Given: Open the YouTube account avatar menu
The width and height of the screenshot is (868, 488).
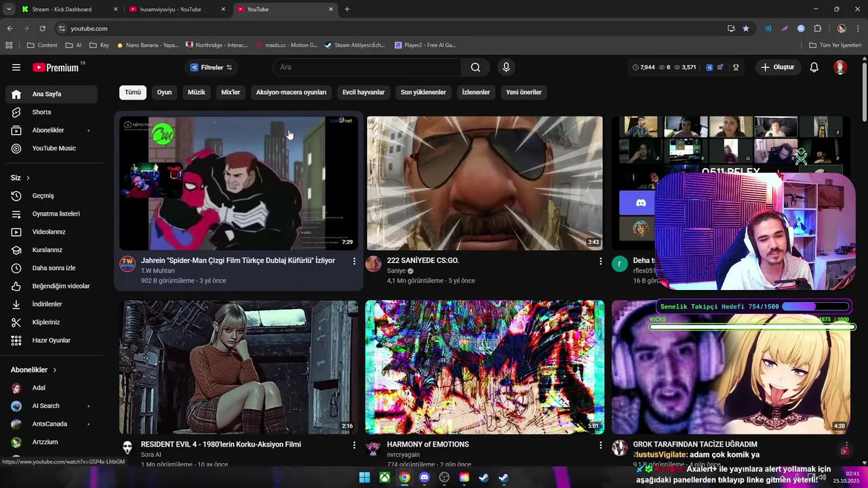Looking at the screenshot, I should [x=840, y=67].
